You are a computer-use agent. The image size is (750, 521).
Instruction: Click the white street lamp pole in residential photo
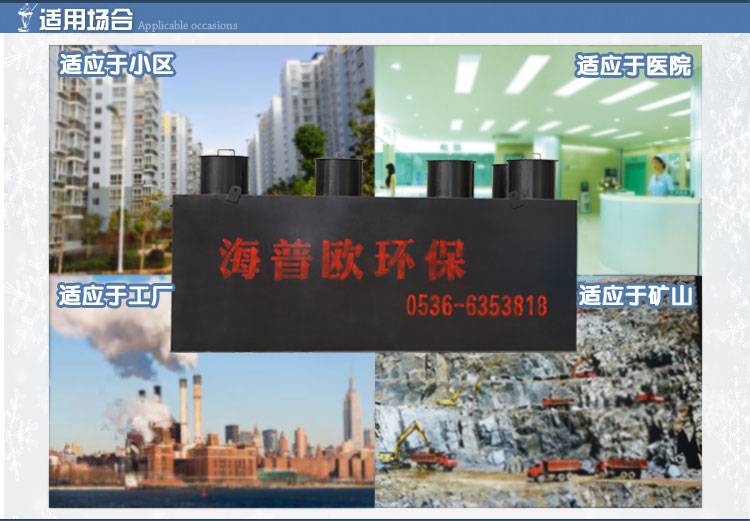(120, 190)
